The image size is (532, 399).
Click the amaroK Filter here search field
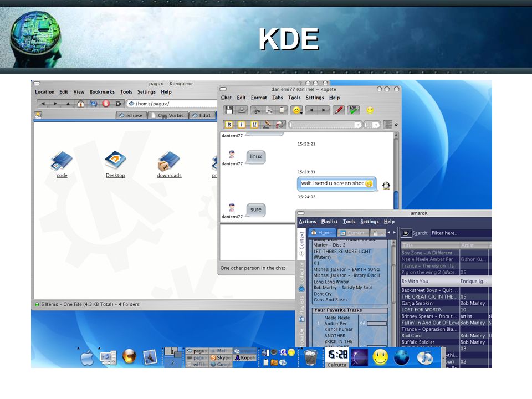461,233
